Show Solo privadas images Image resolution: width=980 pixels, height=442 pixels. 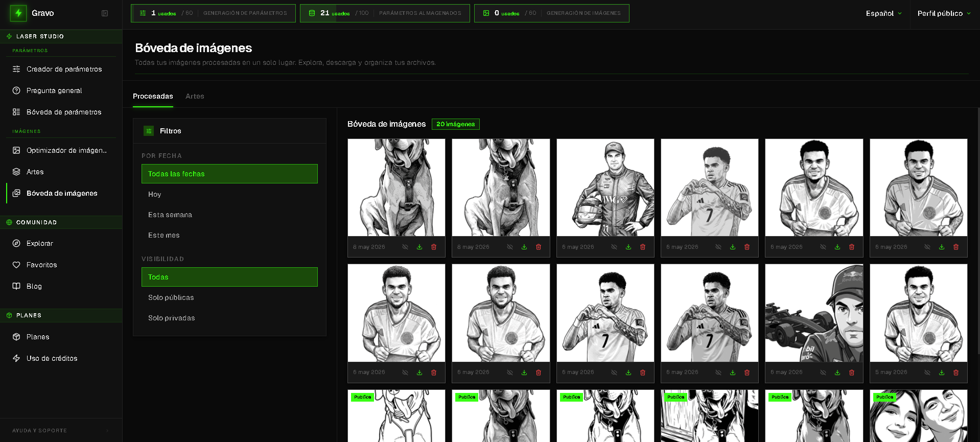tap(229, 318)
